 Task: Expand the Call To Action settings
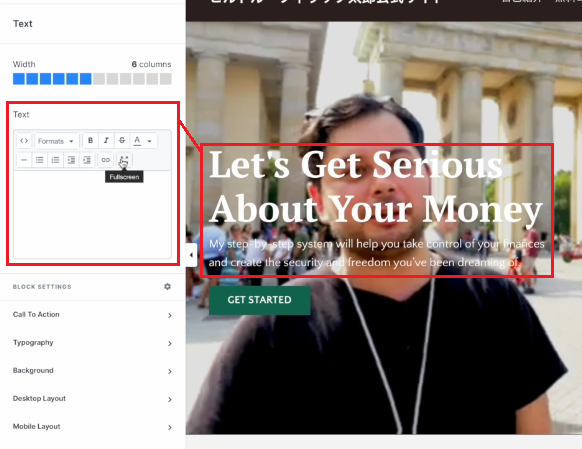[92, 315]
